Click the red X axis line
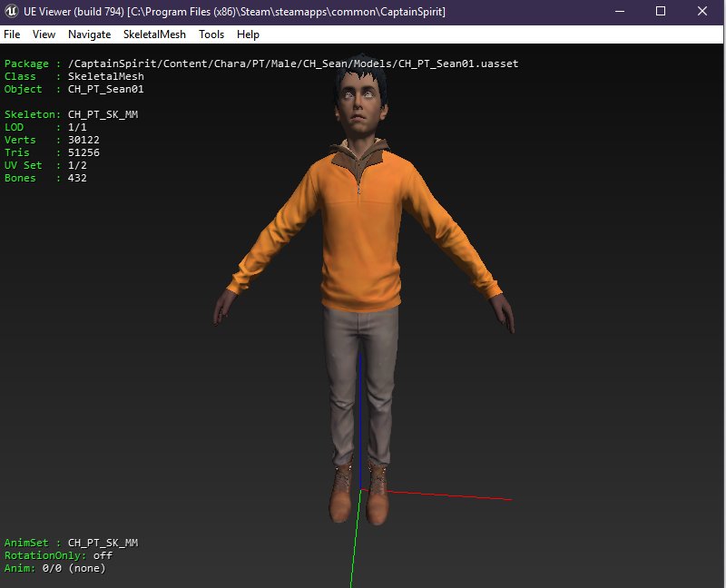The height and width of the screenshot is (588, 726). tap(454, 495)
